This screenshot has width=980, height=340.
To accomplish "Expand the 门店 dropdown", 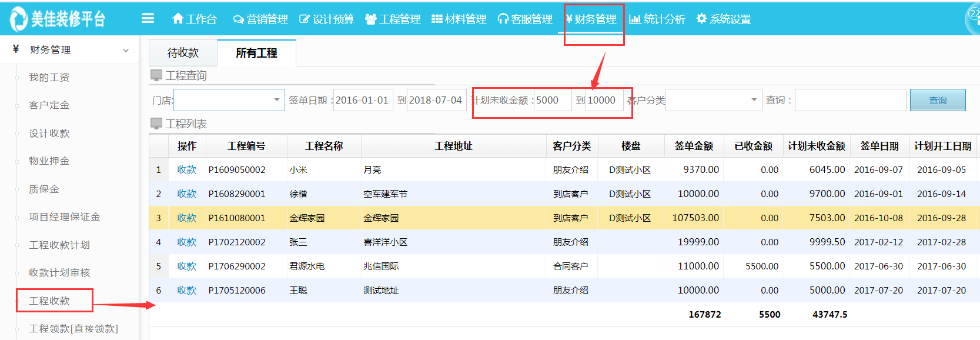I will 276,100.
